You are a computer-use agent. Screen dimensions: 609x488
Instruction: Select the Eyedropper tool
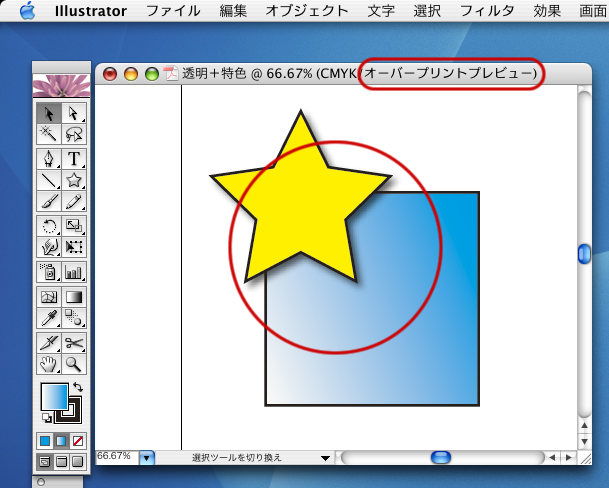pos(49,318)
